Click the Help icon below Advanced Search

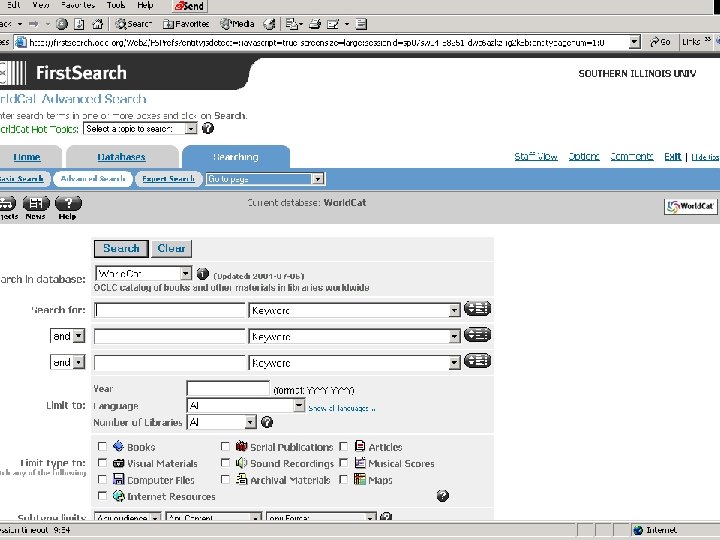(68, 208)
